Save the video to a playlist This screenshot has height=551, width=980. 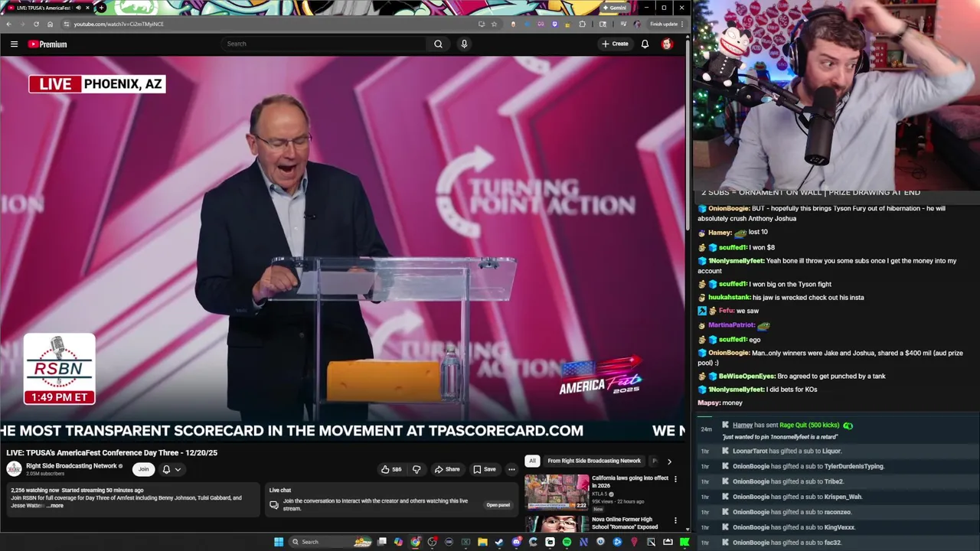pos(484,469)
